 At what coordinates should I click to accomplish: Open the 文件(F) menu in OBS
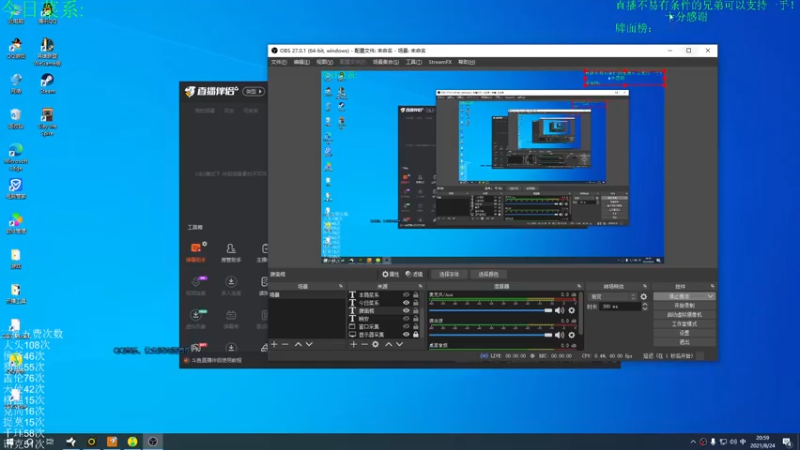279,62
